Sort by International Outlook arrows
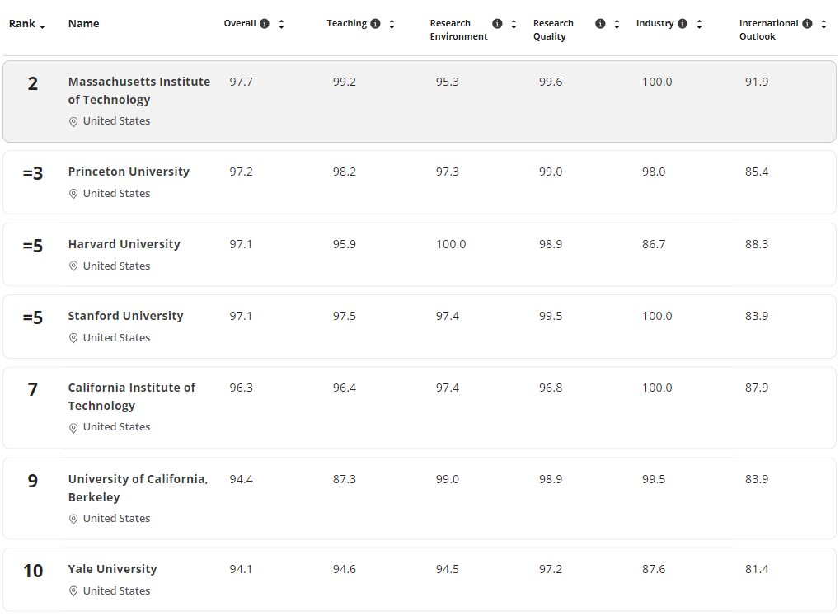This screenshot has height=616, width=840. (x=824, y=24)
